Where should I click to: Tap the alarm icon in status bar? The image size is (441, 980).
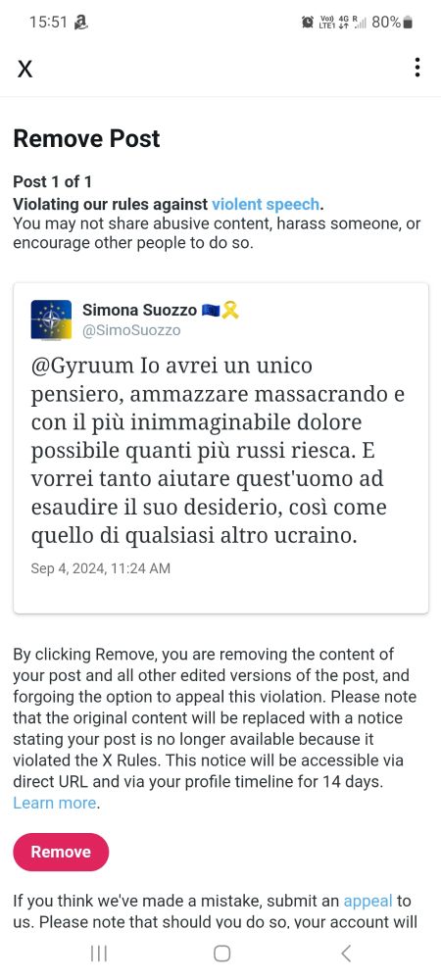point(308,23)
